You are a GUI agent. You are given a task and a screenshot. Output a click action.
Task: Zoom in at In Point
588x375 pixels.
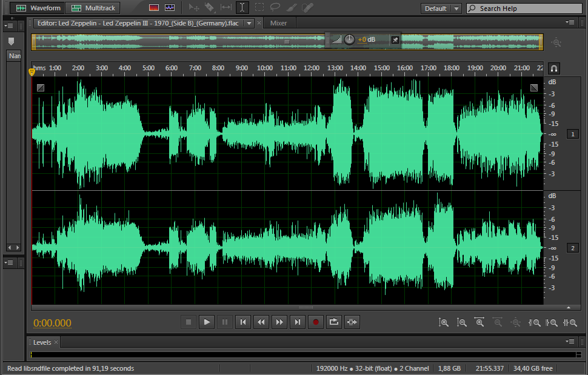(x=534, y=322)
